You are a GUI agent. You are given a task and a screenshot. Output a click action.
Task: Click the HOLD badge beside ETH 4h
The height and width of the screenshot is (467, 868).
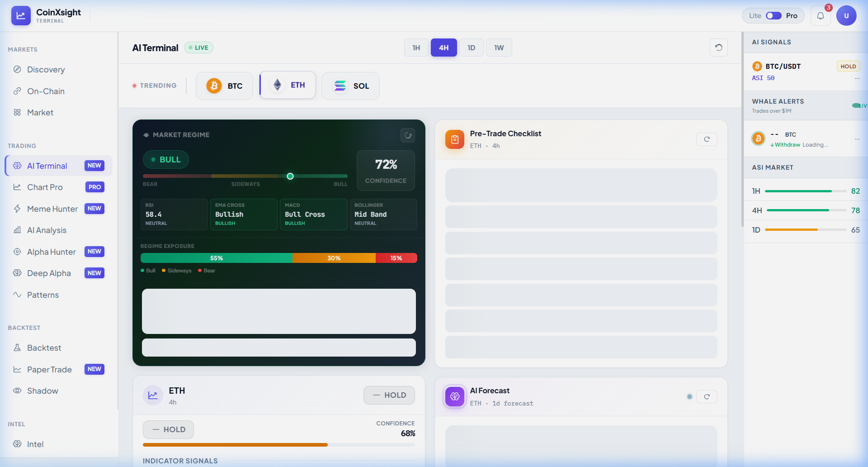[389, 395]
